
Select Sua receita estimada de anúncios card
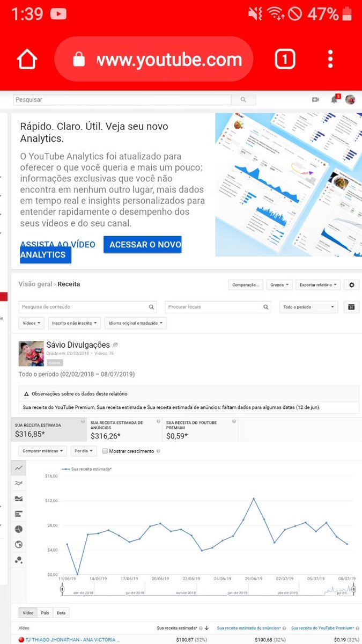124,429
